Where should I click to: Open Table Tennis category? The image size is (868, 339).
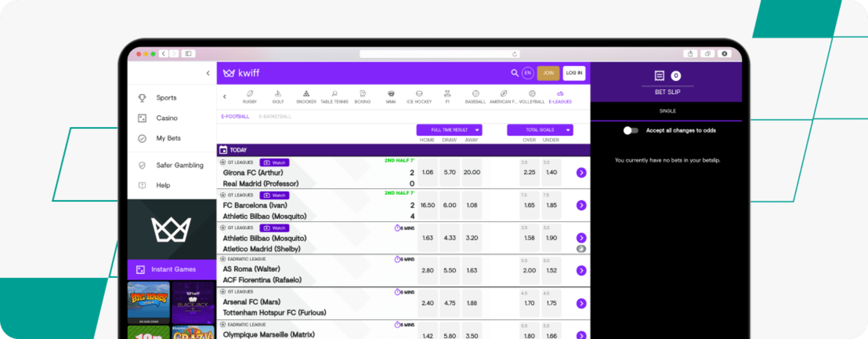pyautogui.click(x=334, y=97)
